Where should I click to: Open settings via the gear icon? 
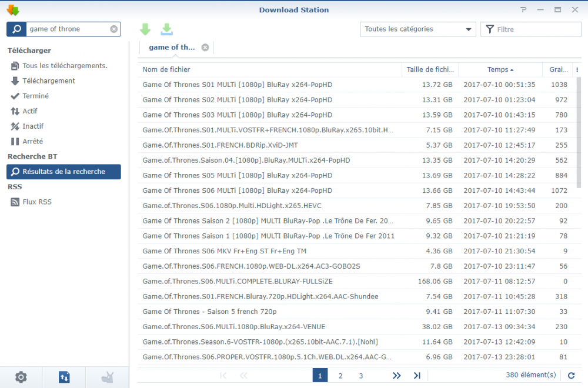coord(21,377)
